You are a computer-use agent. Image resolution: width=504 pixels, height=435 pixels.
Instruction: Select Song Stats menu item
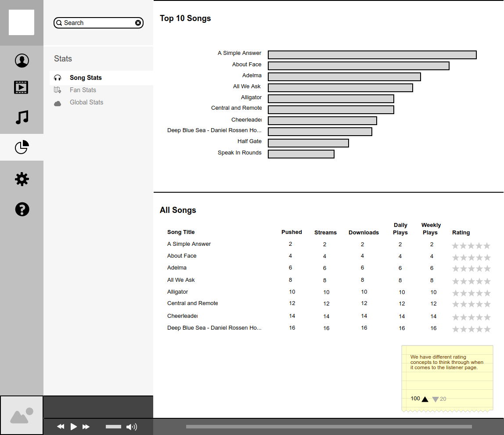[x=101, y=78]
